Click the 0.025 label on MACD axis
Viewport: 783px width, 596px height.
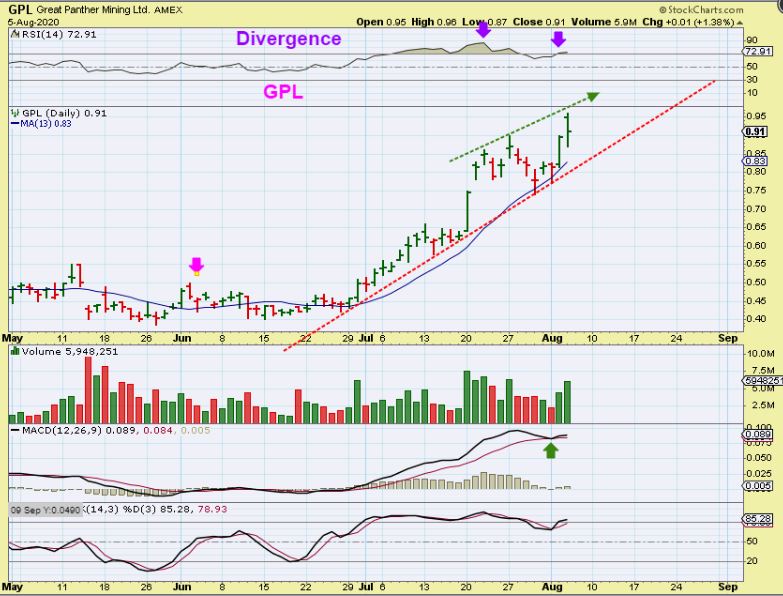click(x=759, y=473)
